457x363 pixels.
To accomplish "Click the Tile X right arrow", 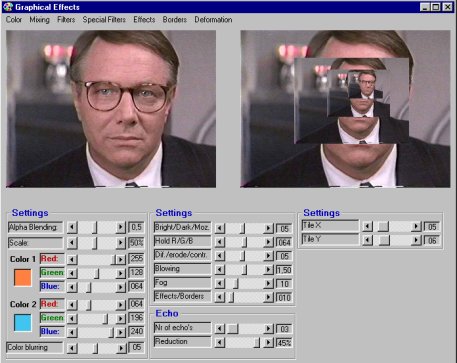I will pos(416,227).
